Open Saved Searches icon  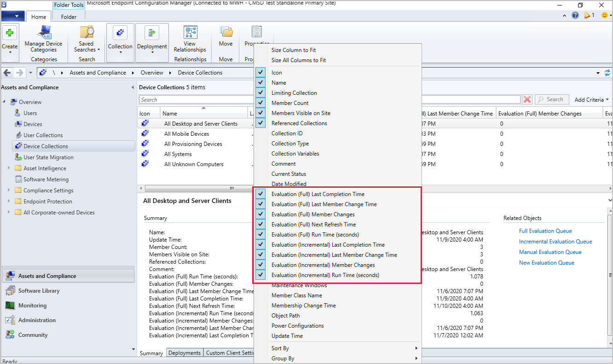pyautogui.click(x=87, y=33)
